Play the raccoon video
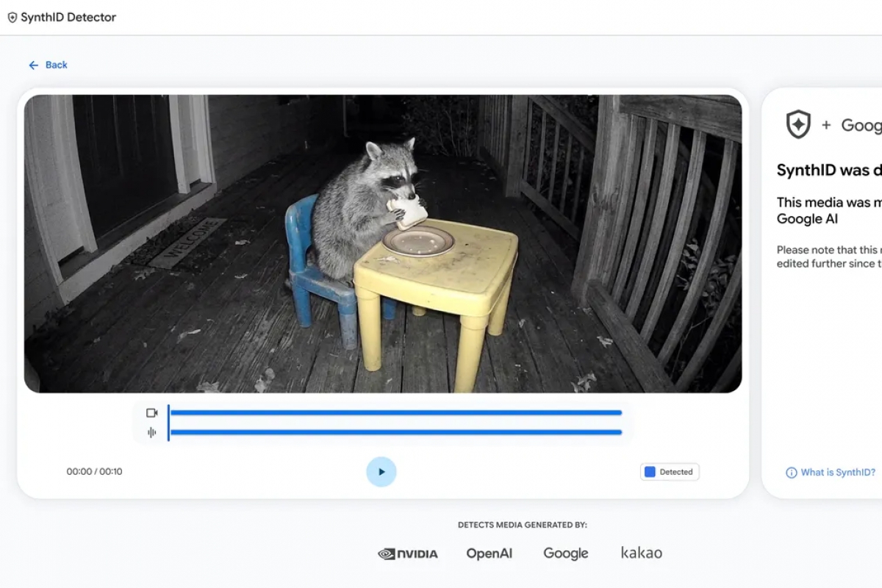 pos(381,472)
